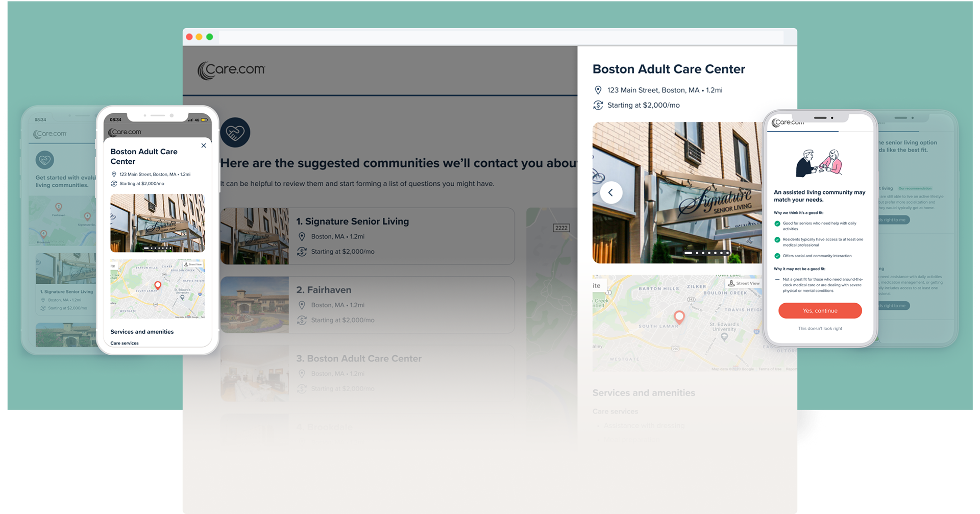Click the green check next to 'Residents typically have access'
Screen dimensions: 980x514
pos(777,240)
